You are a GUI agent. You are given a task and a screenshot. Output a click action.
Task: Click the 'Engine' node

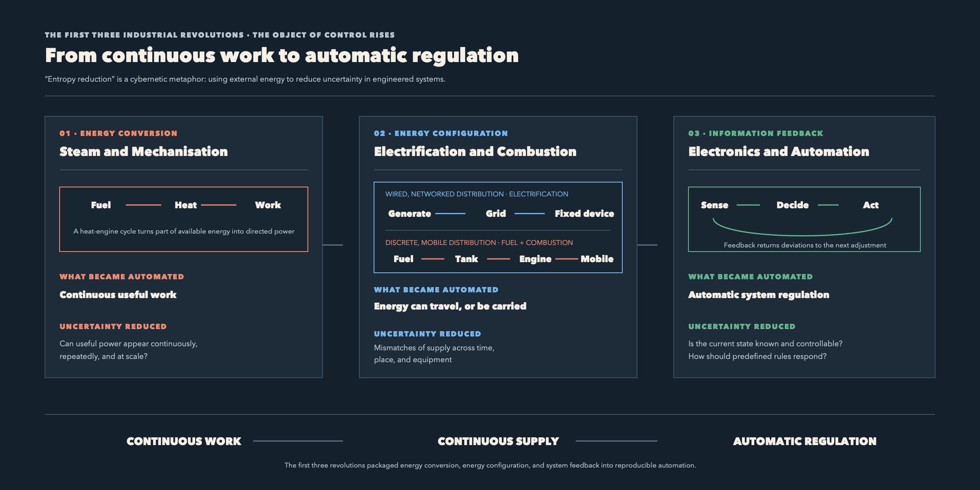535,259
